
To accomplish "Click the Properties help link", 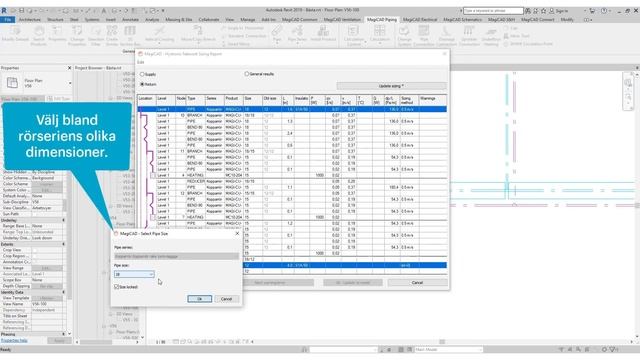I will [14, 340].
